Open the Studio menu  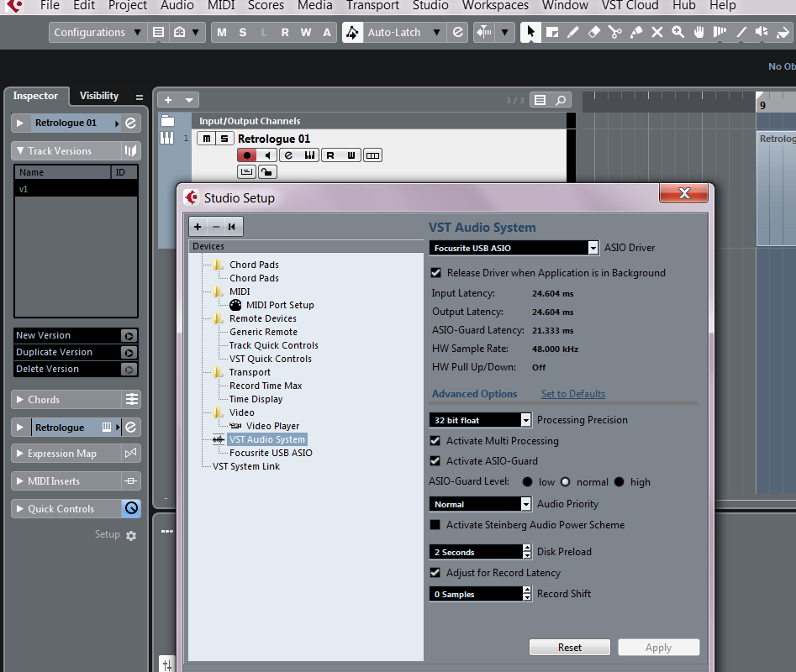[x=430, y=6]
